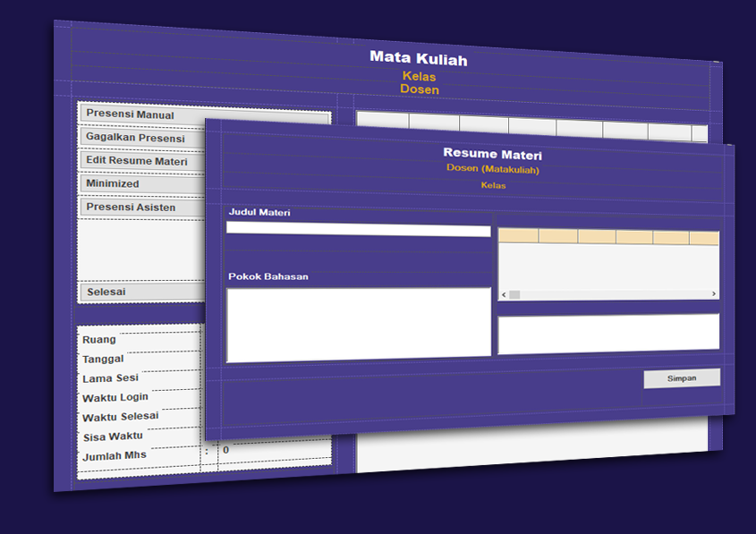Click the empty text box below the grid
The width and height of the screenshot is (756, 534).
(x=607, y=333)
